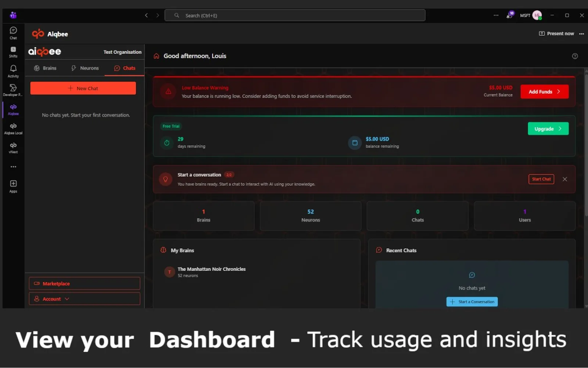Click the green Upgrade button

point(548,129)
